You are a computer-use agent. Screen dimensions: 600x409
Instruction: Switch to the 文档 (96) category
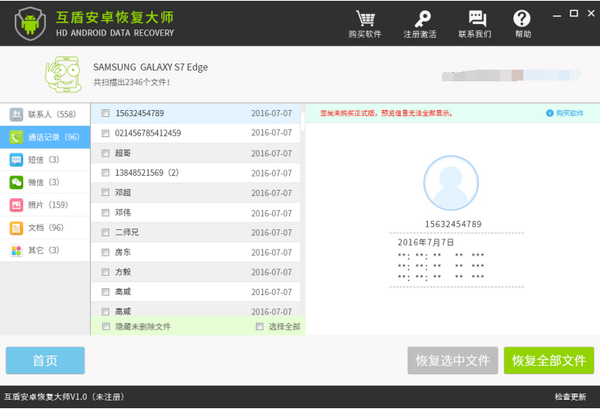click(x=45, y=228)
